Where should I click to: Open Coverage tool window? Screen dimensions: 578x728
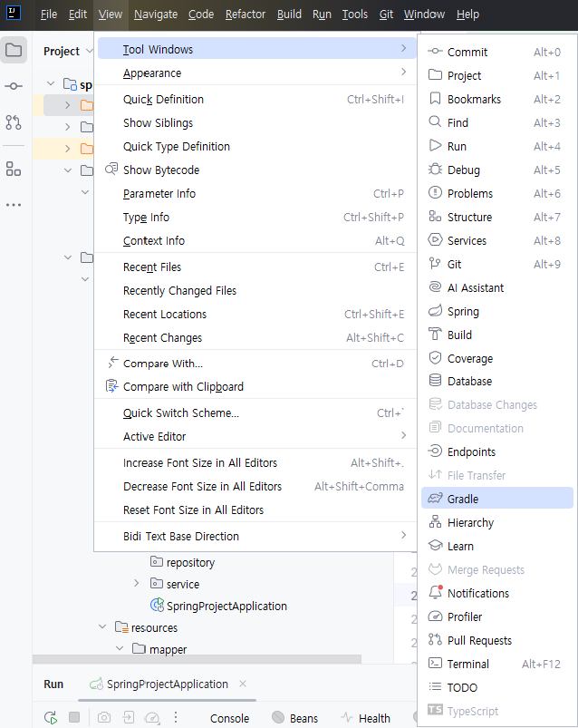coord(497,358)
